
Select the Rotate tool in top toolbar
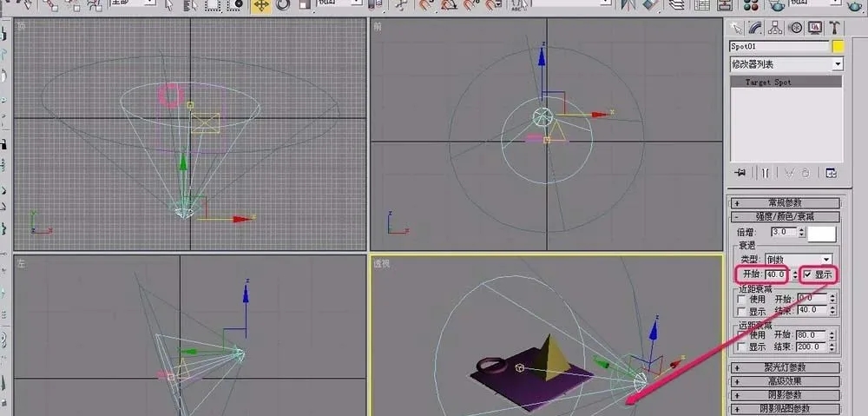coord(283,5)
